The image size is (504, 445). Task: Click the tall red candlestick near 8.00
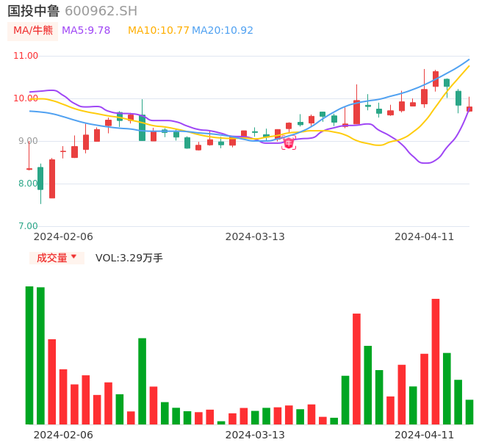(x=52, y=178)
